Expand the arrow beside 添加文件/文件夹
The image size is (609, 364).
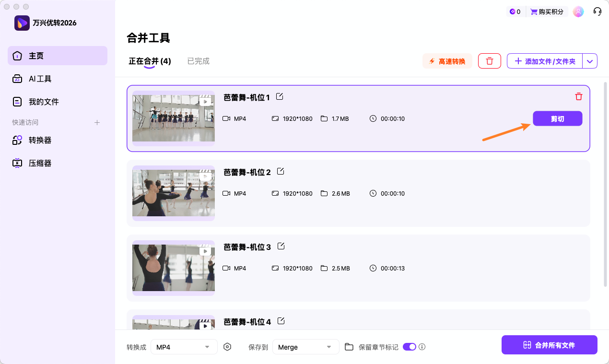pos(590,61)
